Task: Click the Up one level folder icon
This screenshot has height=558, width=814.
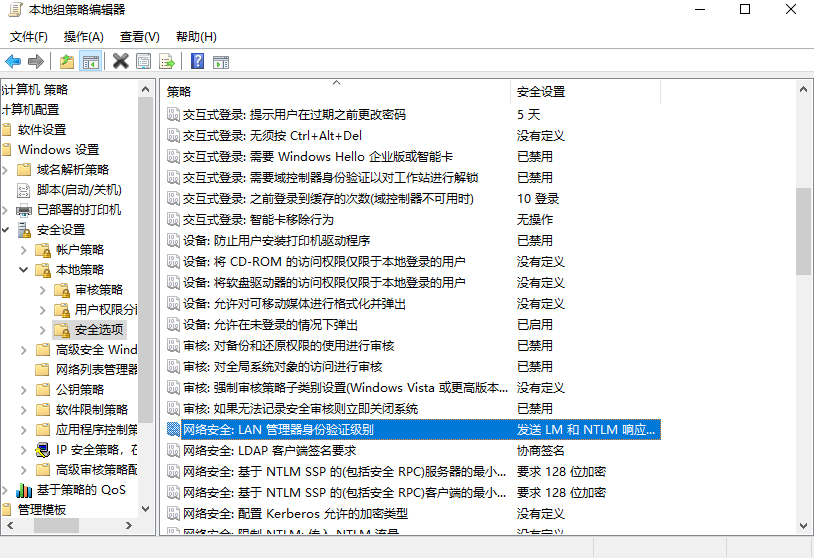Action: [x=67, y=61]
